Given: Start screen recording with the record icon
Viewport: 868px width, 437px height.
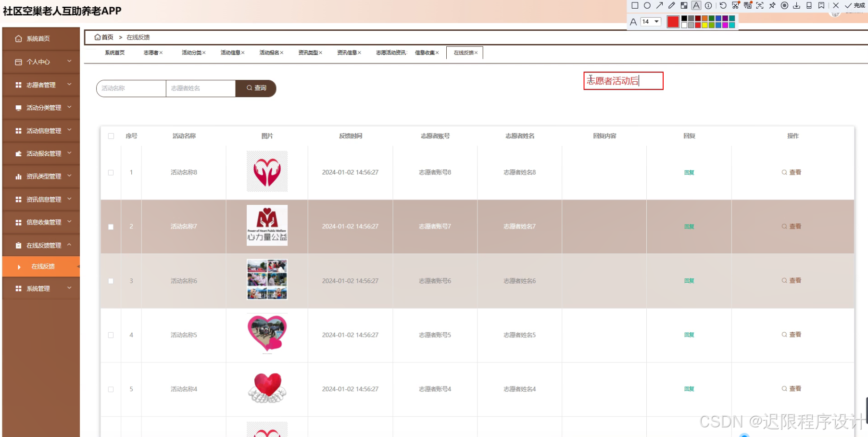Looking at the screenshot, I should [784, 5].
